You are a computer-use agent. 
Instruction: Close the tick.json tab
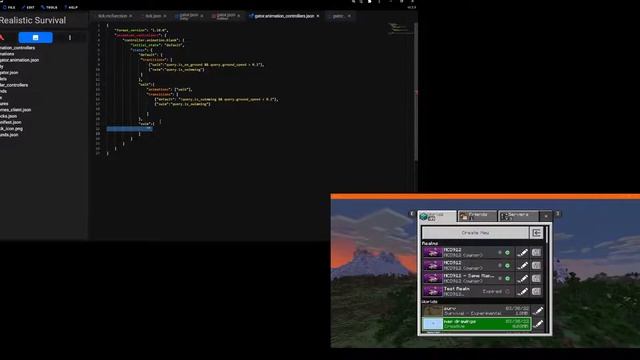click(x=165, y=16)
